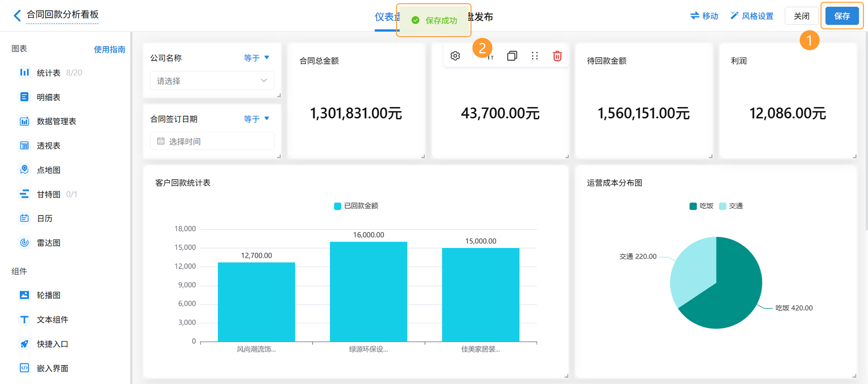The width and height of the screenshot is (868, 384).
Task: Open the 使用指南 guide link
Action: pyautogui.click(x=109, y=49)
